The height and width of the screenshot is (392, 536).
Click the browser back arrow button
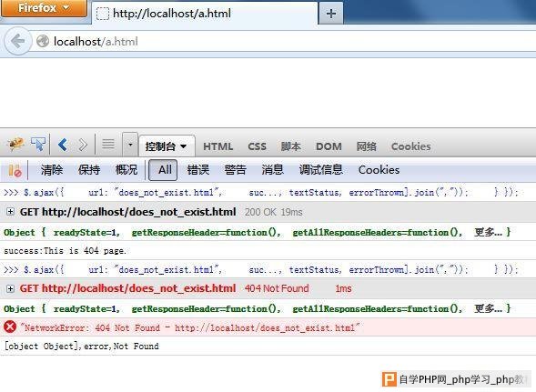[x=18, y=41]
